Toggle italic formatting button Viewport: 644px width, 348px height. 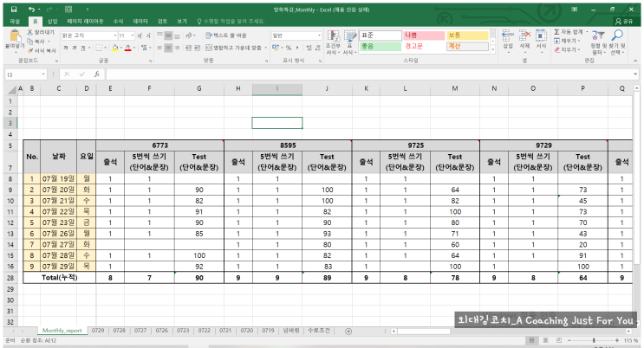pyautogui.click(x=75, y=48)
